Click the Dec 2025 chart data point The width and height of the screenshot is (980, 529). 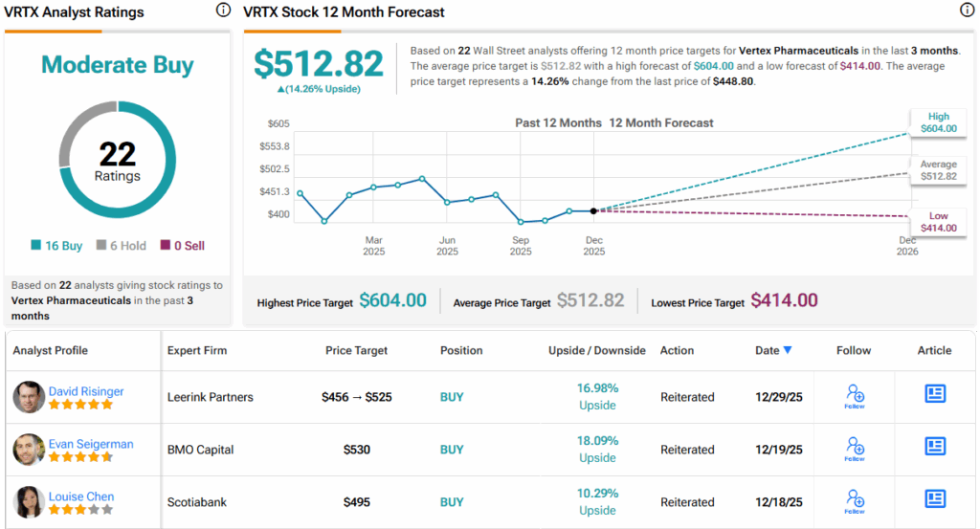pos(594,210)
